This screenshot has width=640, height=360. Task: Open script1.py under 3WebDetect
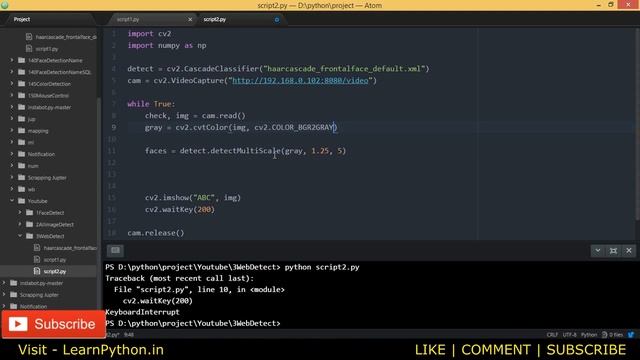(55, 260)
